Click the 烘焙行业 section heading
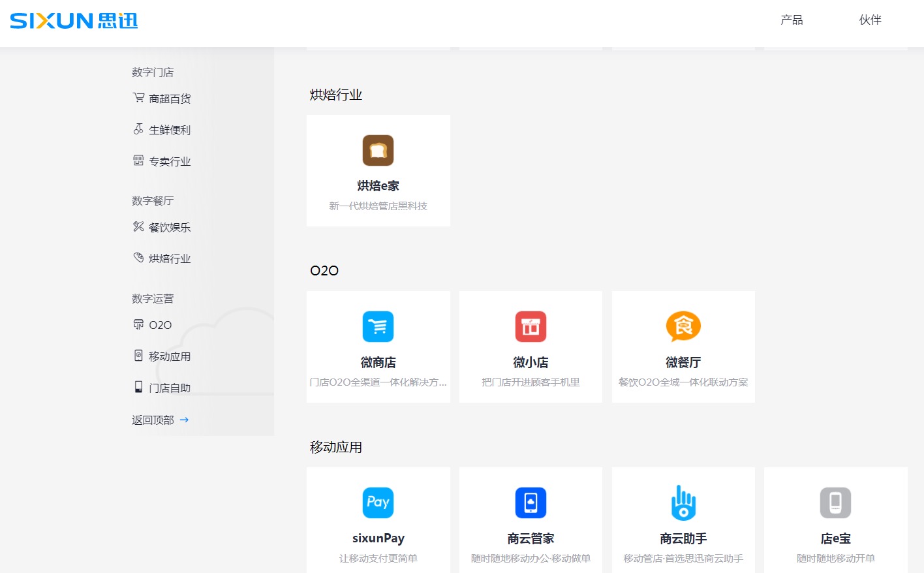This screenshot has width=924, height=573. tap(336, 95)
